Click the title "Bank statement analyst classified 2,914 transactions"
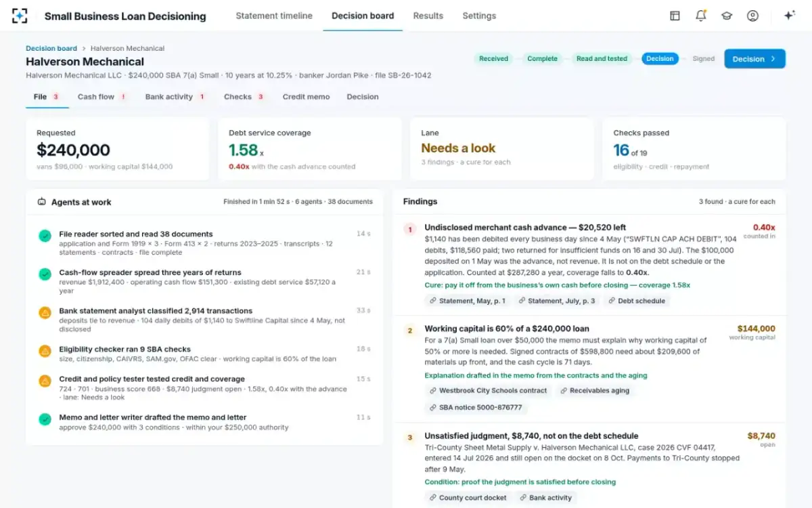Image resolution: width=812 pixels, height=508 pixels. [156, 311]
